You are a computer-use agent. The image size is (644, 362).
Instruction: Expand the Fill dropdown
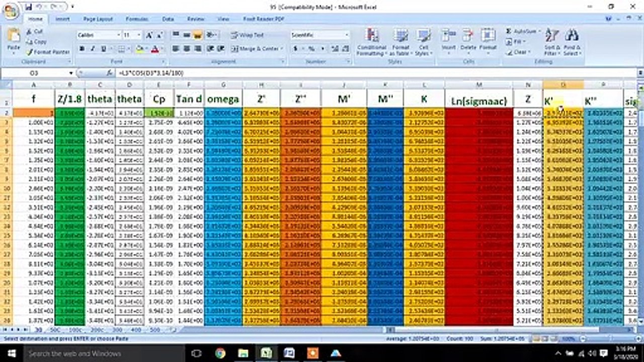(523, 42)
